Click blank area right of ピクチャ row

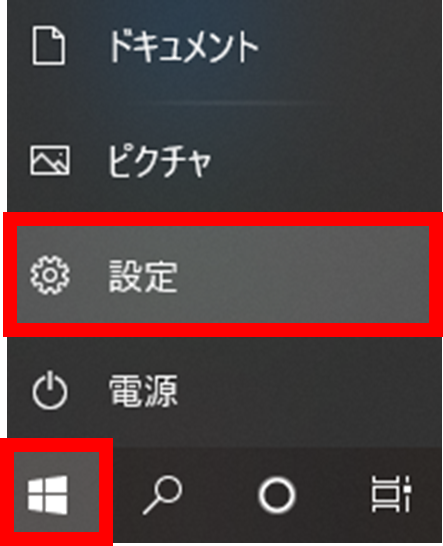[x=324, y=160]
